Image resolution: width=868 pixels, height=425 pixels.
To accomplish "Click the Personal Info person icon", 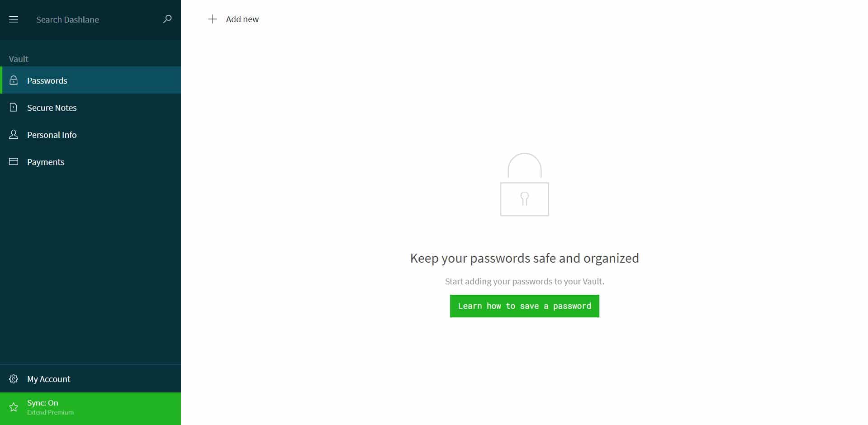I will click(14, 134).
